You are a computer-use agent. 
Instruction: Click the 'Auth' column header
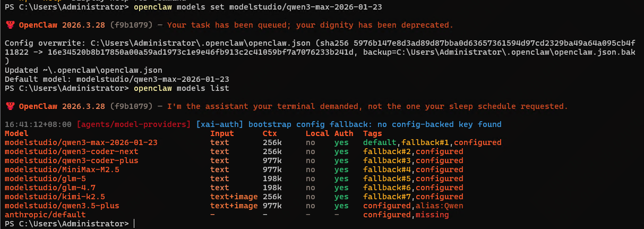coord(344,133)
